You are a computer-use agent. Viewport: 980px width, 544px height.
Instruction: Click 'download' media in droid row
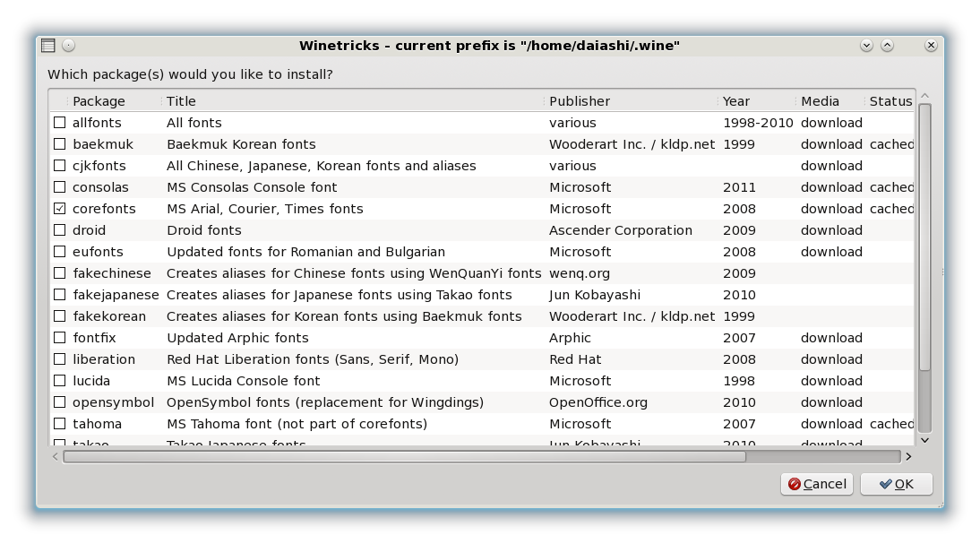[831, 230]
